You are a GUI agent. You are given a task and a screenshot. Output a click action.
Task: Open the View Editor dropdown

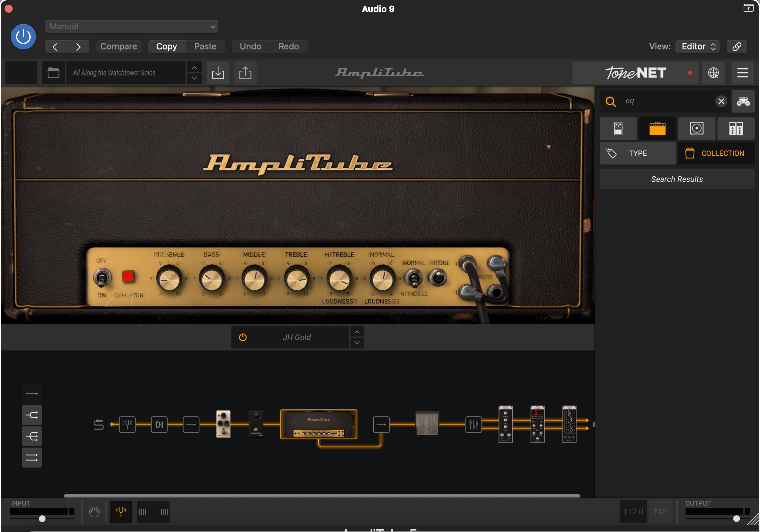pos(698,47)
